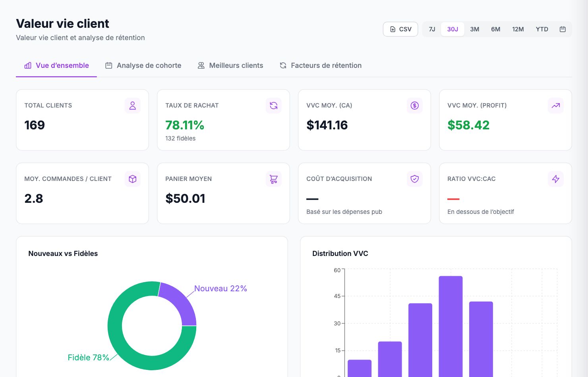Click the 'Nouveau 22%' chart label
The width and height of the screenshot is (588, 377).
(220, 289)
